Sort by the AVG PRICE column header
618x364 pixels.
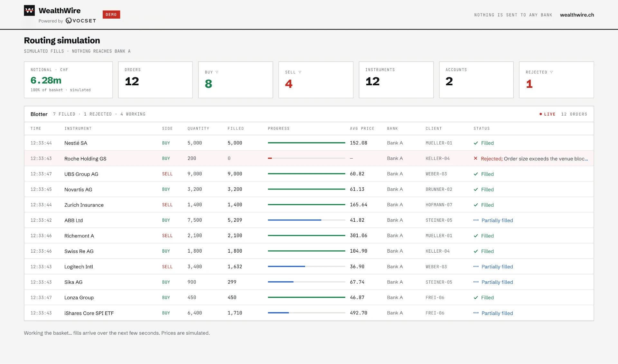[362, 128]
